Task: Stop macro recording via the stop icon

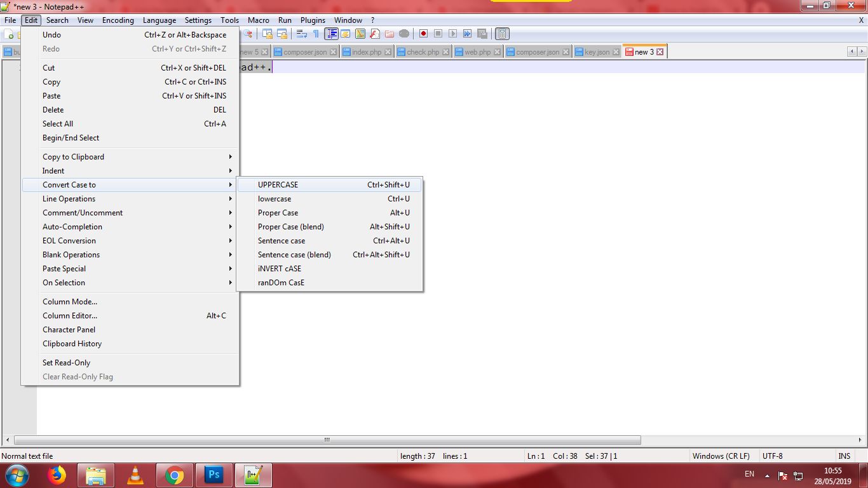Action: (x=437, y=33)
